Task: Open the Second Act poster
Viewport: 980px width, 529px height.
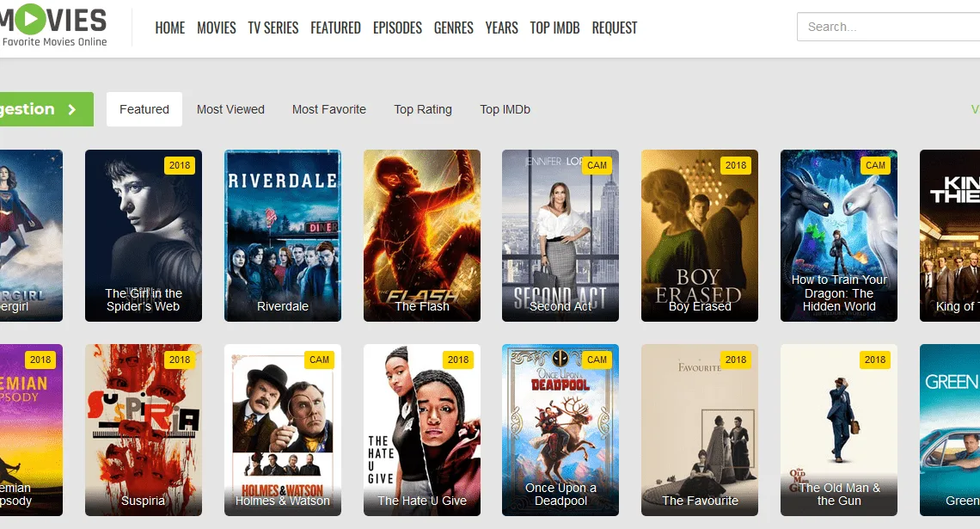Action: pyautogui.click(x=560, y=235)
